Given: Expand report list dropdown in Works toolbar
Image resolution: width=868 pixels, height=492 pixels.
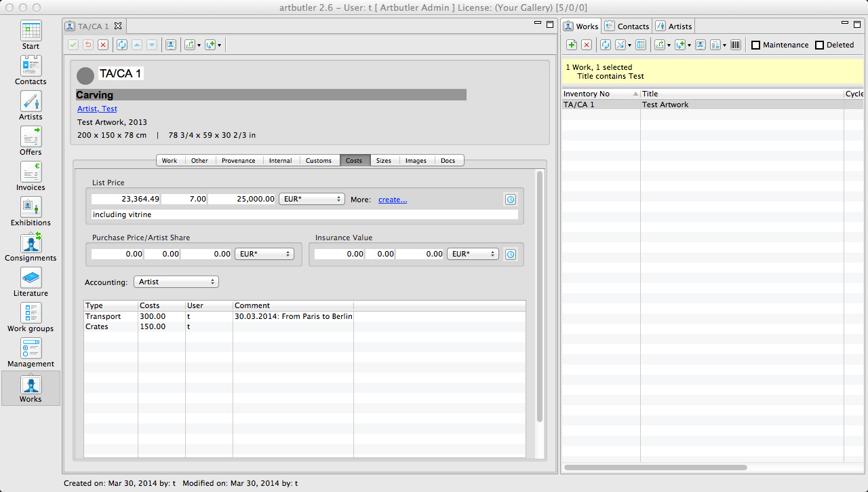Looking at the screenshot, I should tap(724, 45).
